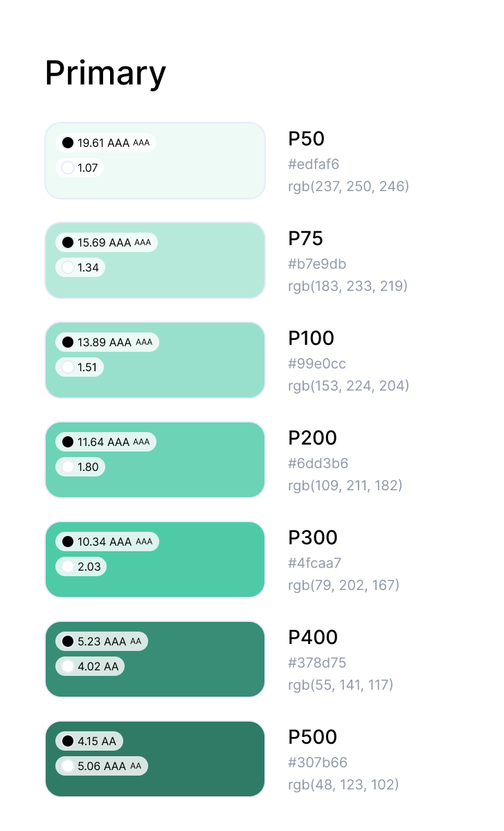Viewport: 504px width, 831px height.
Task: Click the 19.61 AAA contrast badge
Action: click(x=106, y=143)
